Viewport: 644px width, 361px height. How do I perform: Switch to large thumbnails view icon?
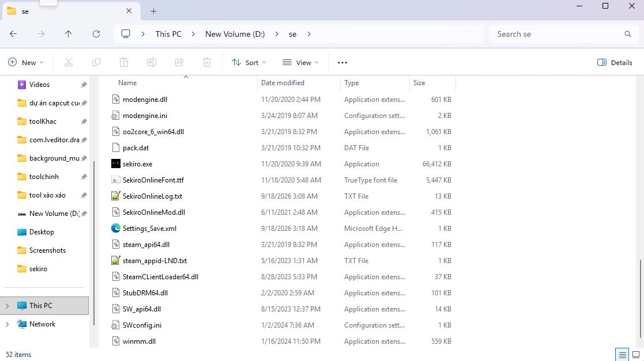pyautogui.click(x=636, y=355)
